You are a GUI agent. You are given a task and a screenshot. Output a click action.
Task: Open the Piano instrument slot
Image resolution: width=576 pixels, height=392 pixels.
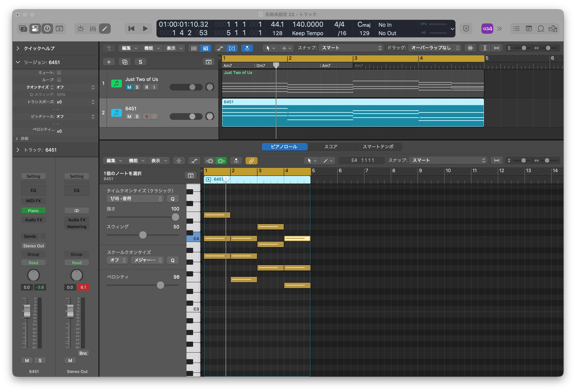[33, 211]
